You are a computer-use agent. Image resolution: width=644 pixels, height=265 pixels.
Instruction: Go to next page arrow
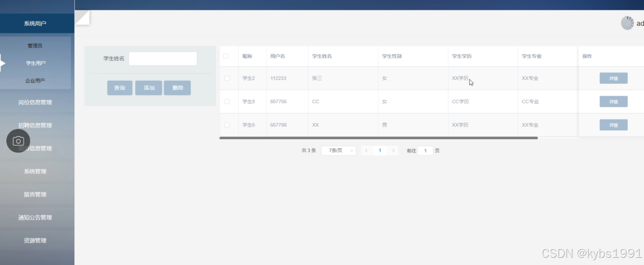pyautogui.click(x=394, y=151)
